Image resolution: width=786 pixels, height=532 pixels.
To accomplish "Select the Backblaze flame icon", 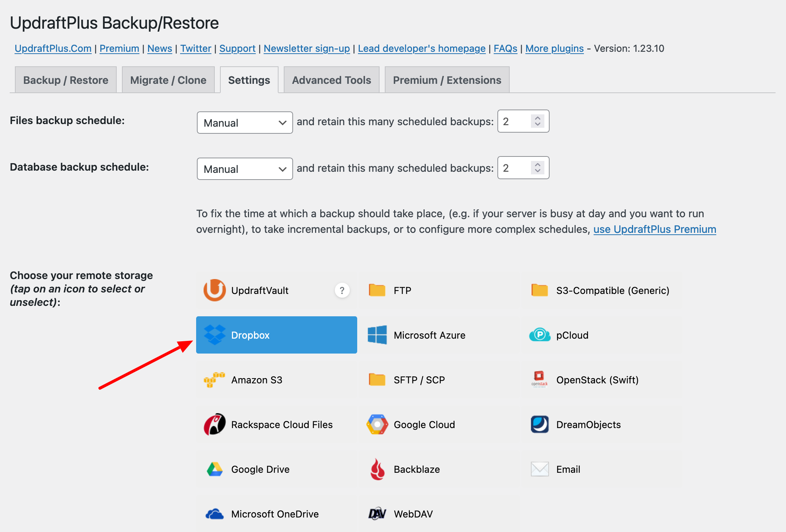I will (377, 469).
